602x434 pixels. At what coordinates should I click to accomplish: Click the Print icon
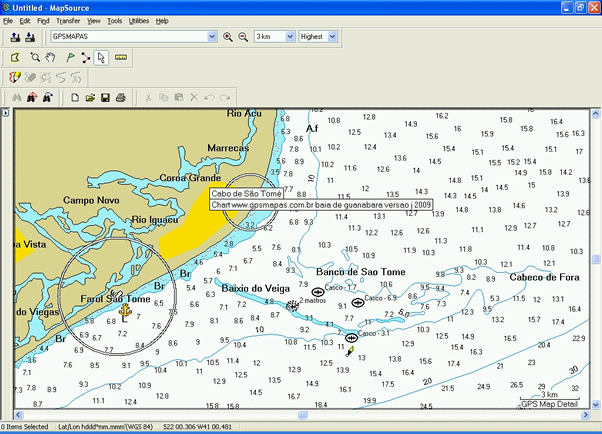pyautogui.click(x=120, y=97)
